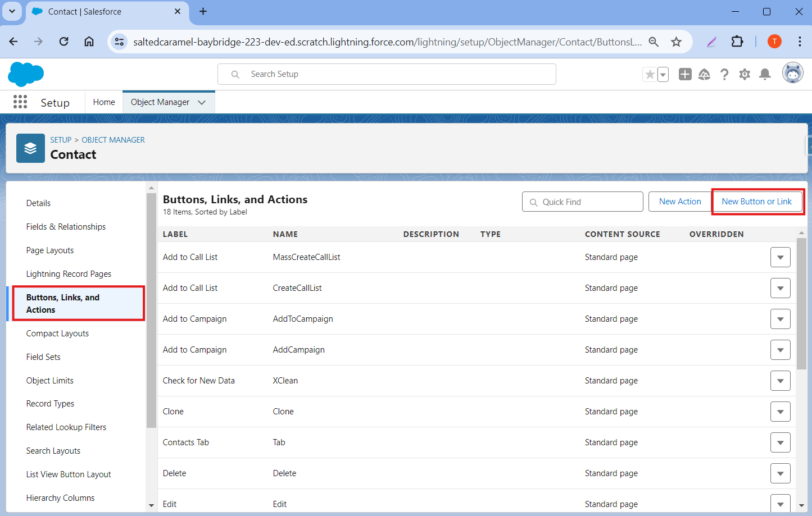Click the sidebar scrollbar down arrow
This screenshot has width=812, height=516.
coord(151,505)
